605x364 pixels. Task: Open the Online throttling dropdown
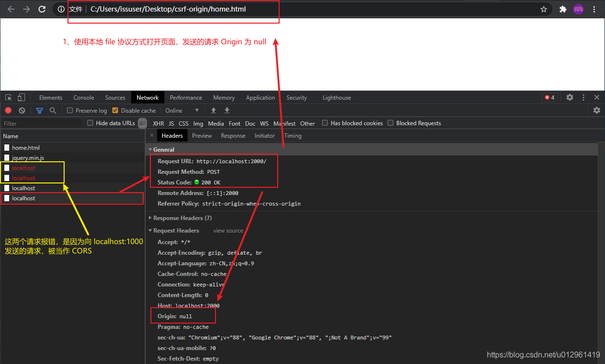pyautogui.click(x=182, y=110)
